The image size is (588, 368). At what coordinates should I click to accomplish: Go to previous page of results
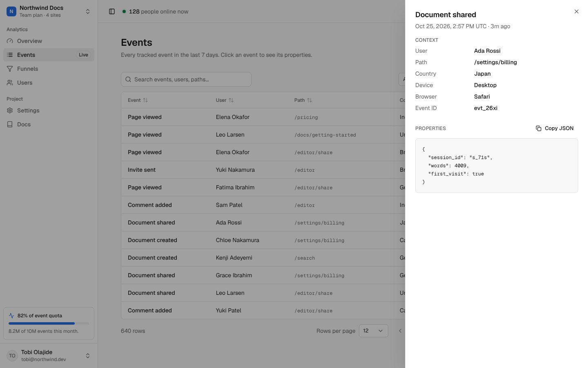[400, 331]
